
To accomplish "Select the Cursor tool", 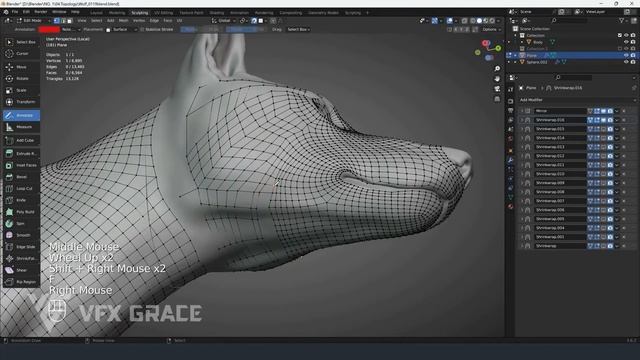I will [x=21, y=54].
